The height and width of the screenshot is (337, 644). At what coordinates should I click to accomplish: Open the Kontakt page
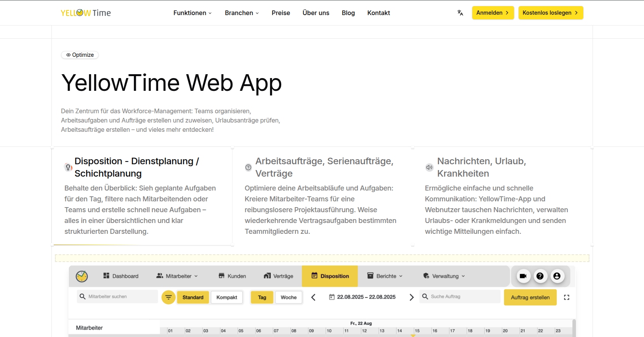(x=379, y=13)
